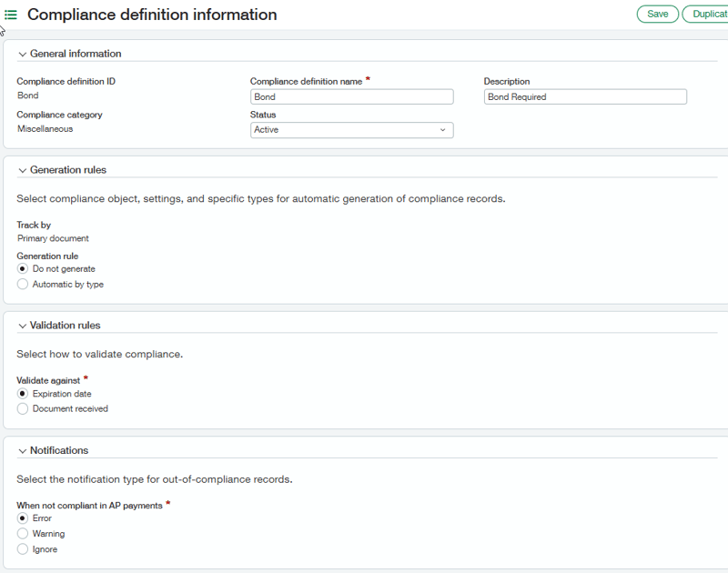Click the Compliance definition name field
This screenshot has height=573, width=728.
pos(351,97)
